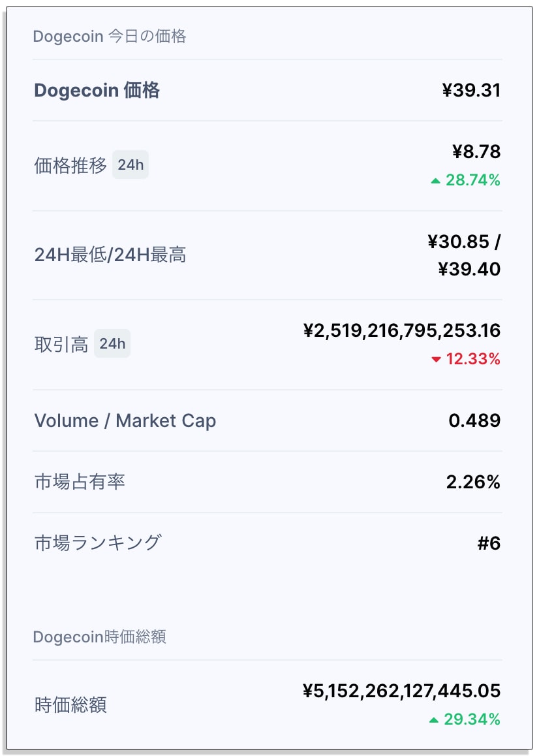Click the trading volume ¥2,519,216,795,253.16
Viewport: 539px width, 756px height.
click(402, 331)
